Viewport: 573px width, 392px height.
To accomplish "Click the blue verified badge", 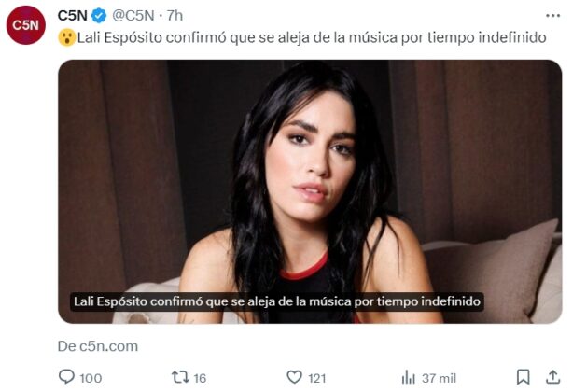I will pos(99,16).
